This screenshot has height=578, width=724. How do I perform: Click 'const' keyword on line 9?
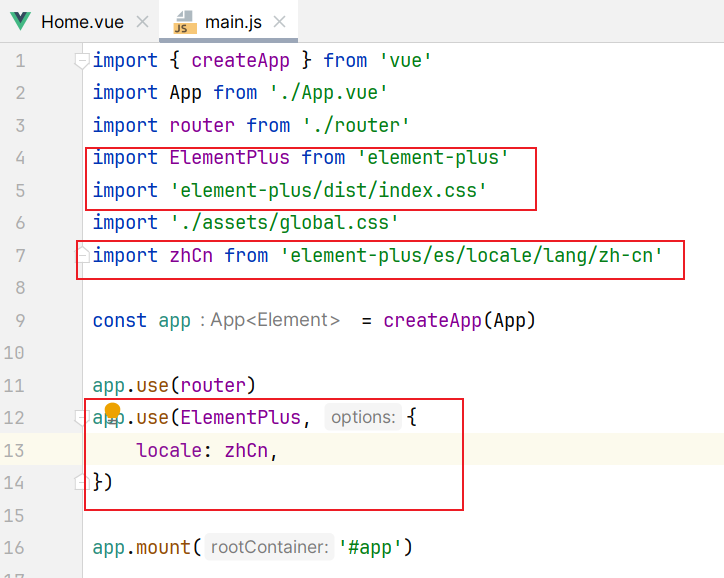(120, 320)
